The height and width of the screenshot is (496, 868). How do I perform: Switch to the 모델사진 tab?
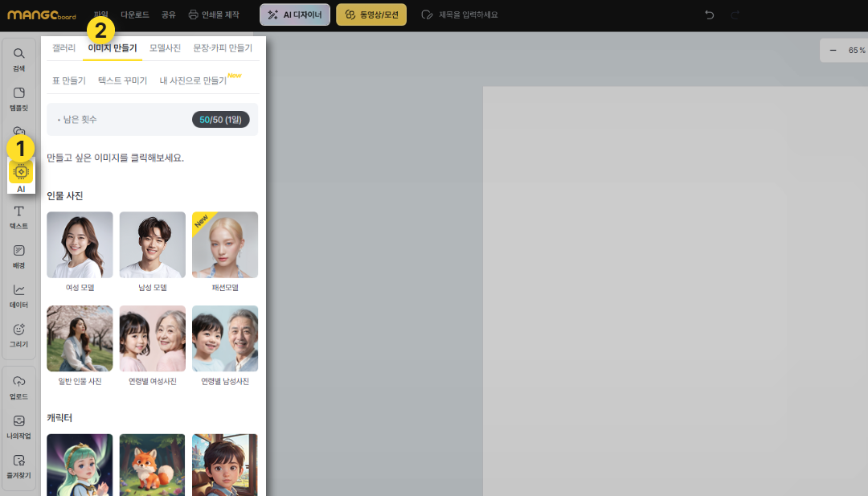pyautogui.click(x=165, y=48)
